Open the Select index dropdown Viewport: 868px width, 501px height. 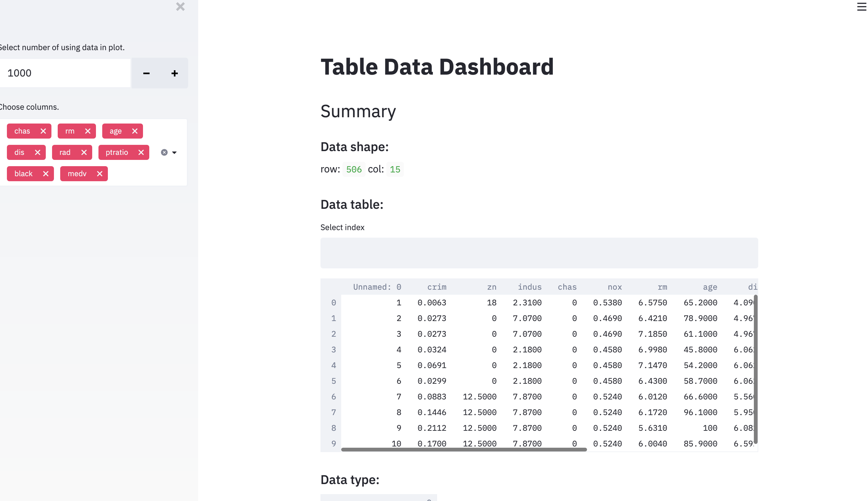(x=539, y=253)
